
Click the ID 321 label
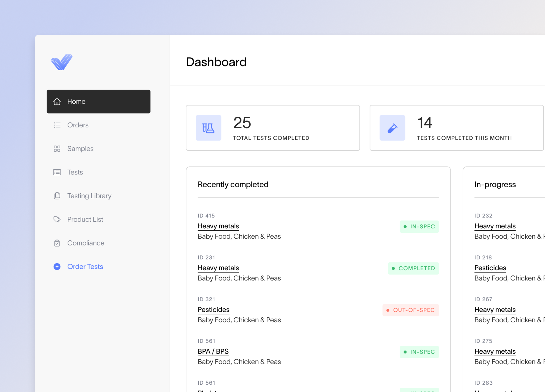(206, 299)
